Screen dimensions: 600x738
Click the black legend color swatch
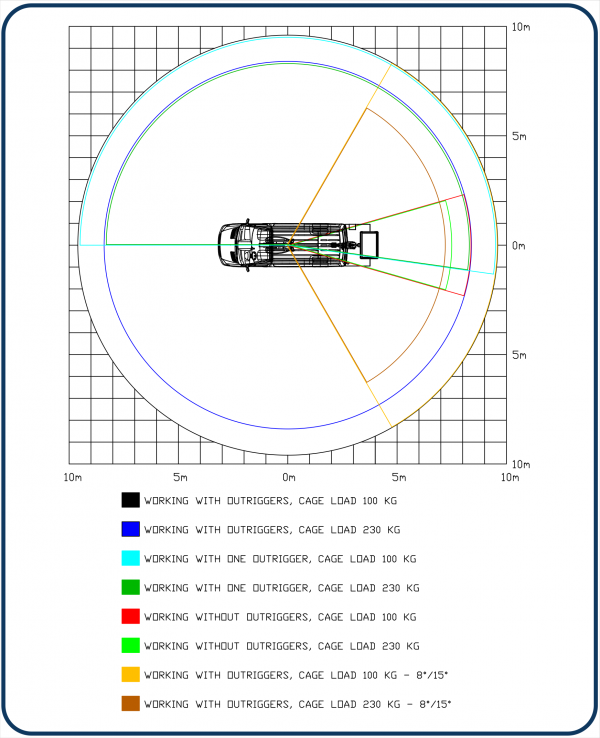pos(130,500)
